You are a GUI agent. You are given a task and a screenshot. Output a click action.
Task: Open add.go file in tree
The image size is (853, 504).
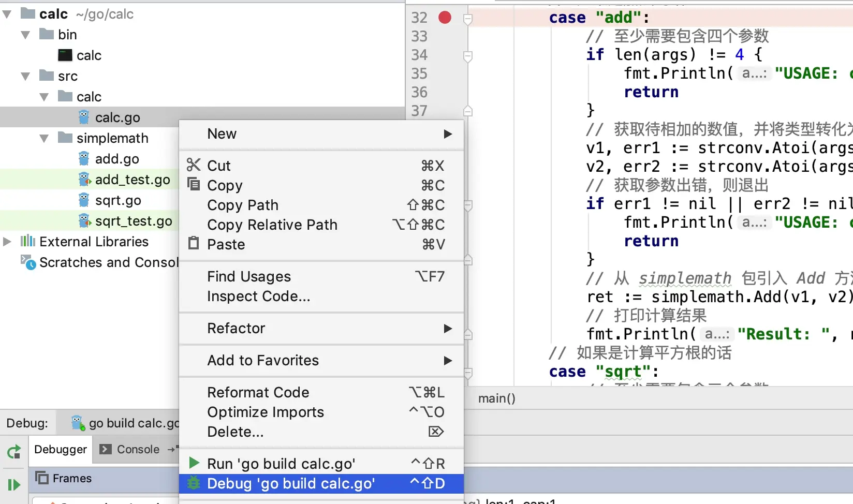click(x=117, y=159)
